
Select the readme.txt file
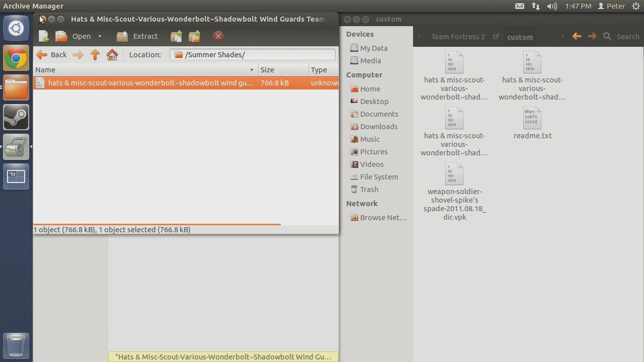[x=532, y=123]
